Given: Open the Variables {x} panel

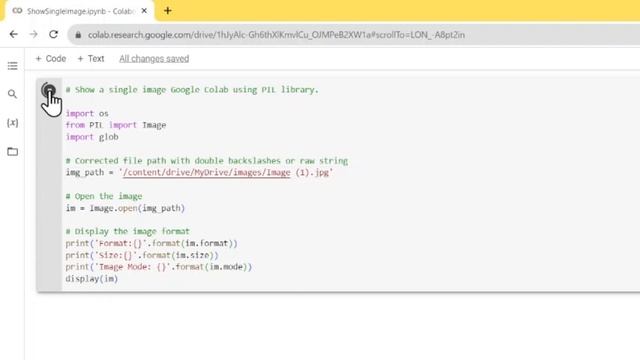Looking at the screenshot, I should [x=13, y=123].
